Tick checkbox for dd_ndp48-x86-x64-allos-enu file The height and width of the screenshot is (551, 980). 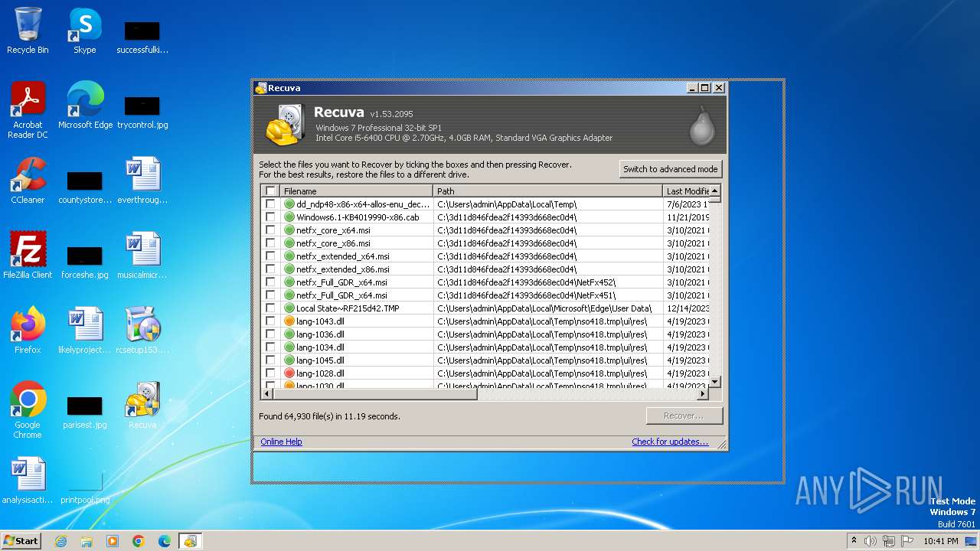(x=270, y=204)
